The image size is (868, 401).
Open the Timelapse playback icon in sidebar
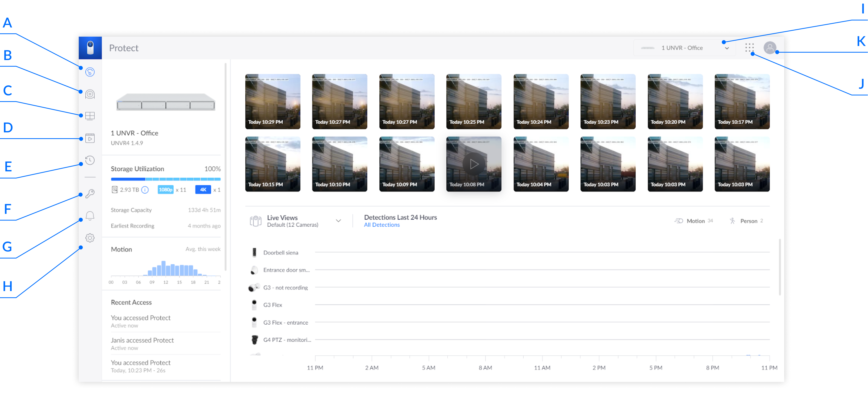pos(90,138)
